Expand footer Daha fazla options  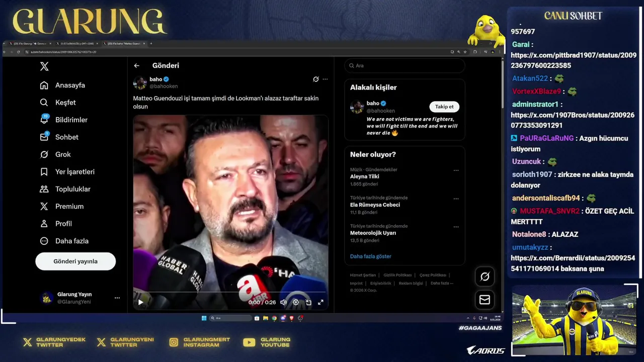click(442, 283)
